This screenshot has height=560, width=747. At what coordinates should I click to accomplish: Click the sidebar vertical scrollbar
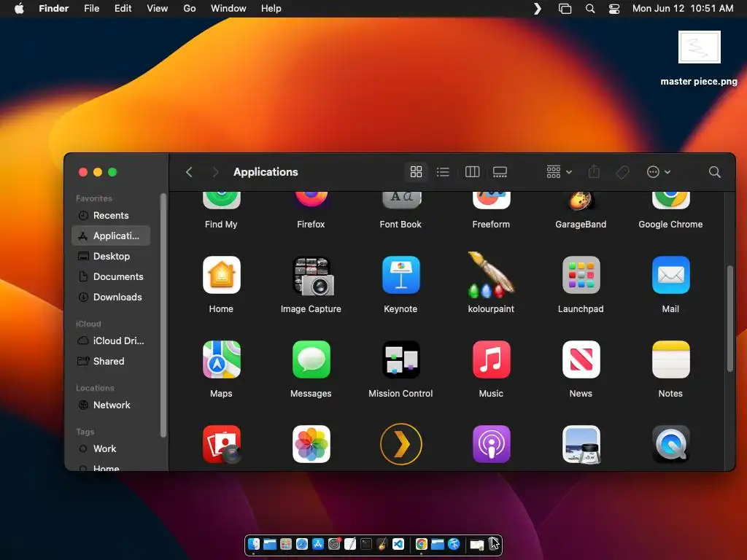pos(163,315)
